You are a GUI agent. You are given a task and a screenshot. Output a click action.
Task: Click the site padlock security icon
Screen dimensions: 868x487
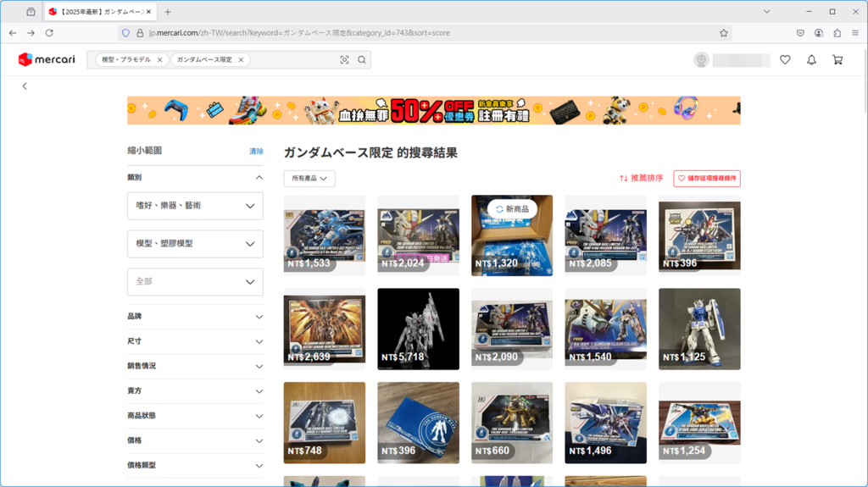click(x=140, y=33)
